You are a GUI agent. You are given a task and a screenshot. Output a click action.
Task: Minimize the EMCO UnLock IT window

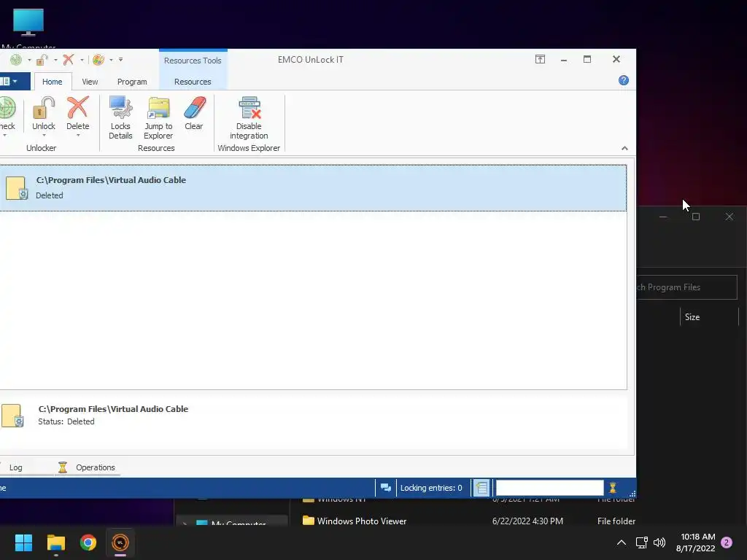coord(564,59)
